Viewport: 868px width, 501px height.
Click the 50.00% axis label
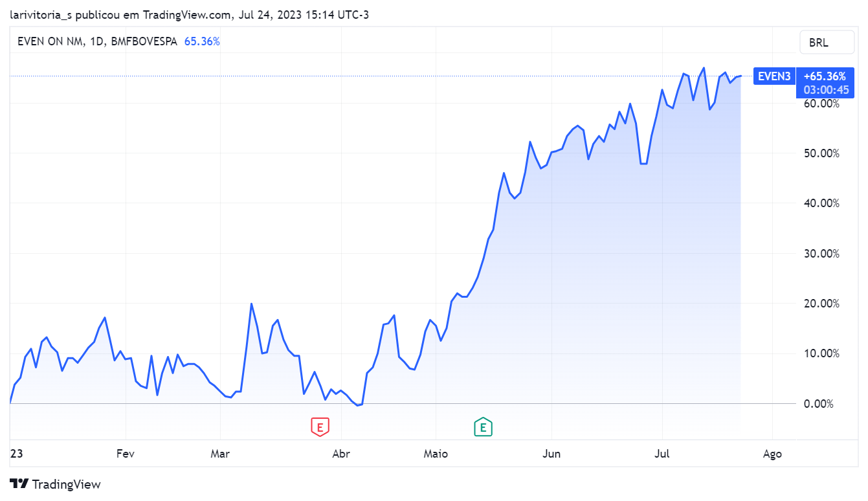(x=820, y=153)
